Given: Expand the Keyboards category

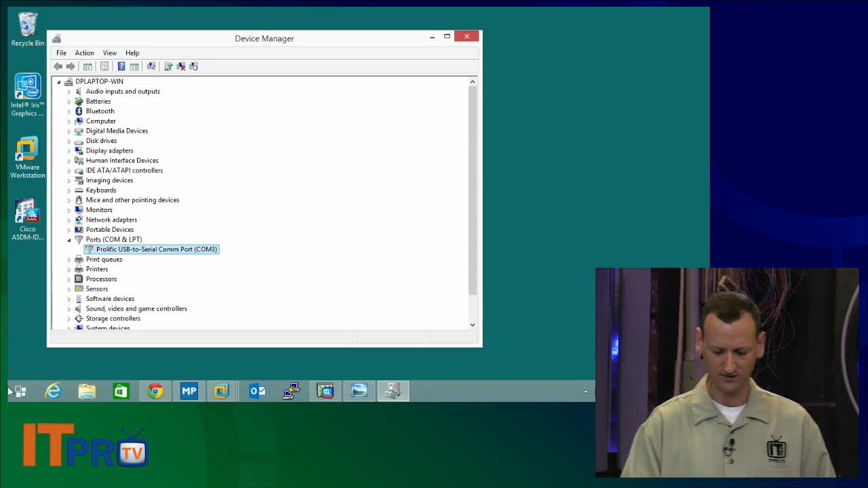Looking at the screenshot, I should pyautogui.click(x=68, y=190).
